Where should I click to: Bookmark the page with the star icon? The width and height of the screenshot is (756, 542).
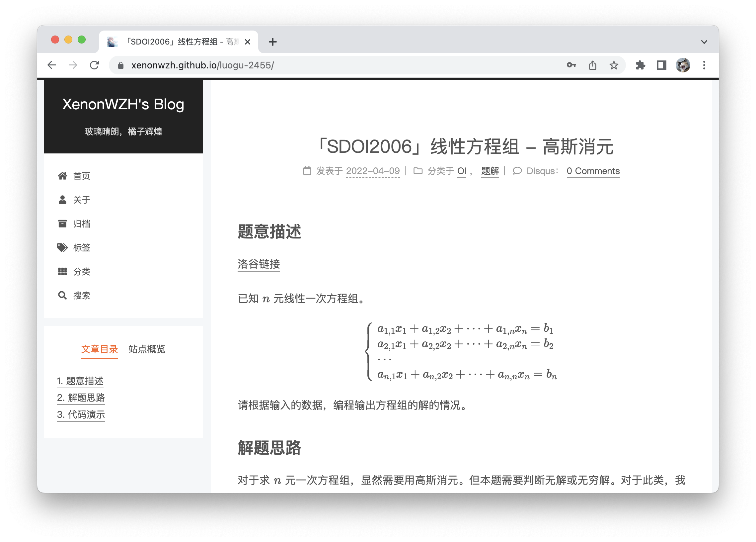(613, 65)
